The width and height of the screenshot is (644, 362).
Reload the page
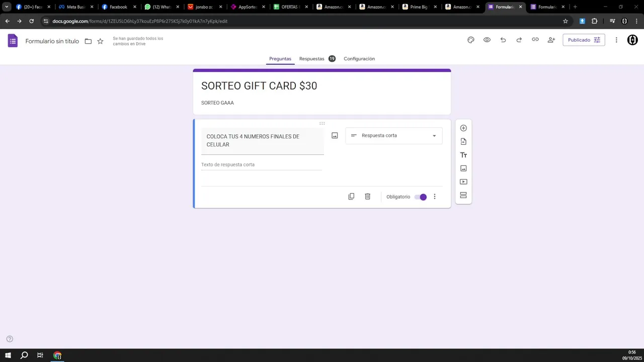[x=31, y=21]
